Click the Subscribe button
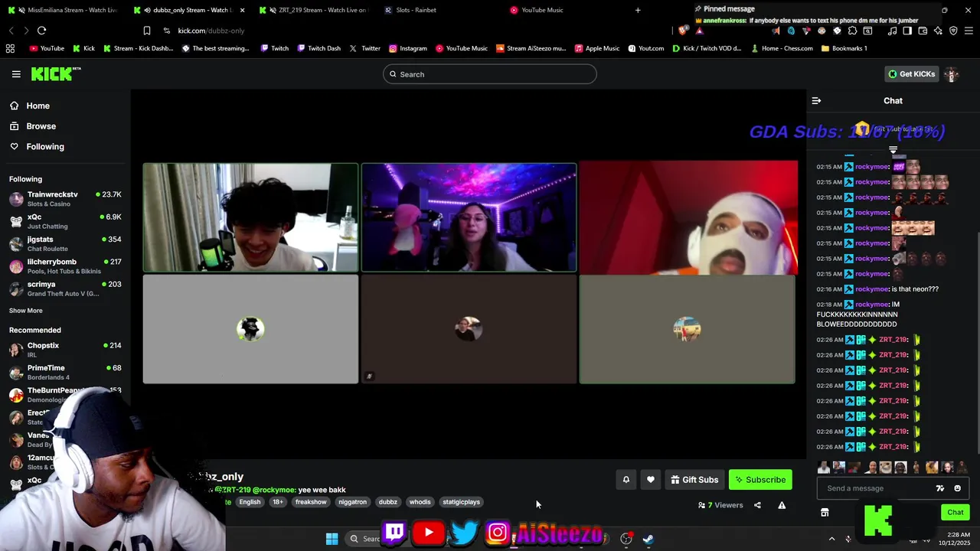This screenshot has width=980, height=551. (x=760, y=480)
